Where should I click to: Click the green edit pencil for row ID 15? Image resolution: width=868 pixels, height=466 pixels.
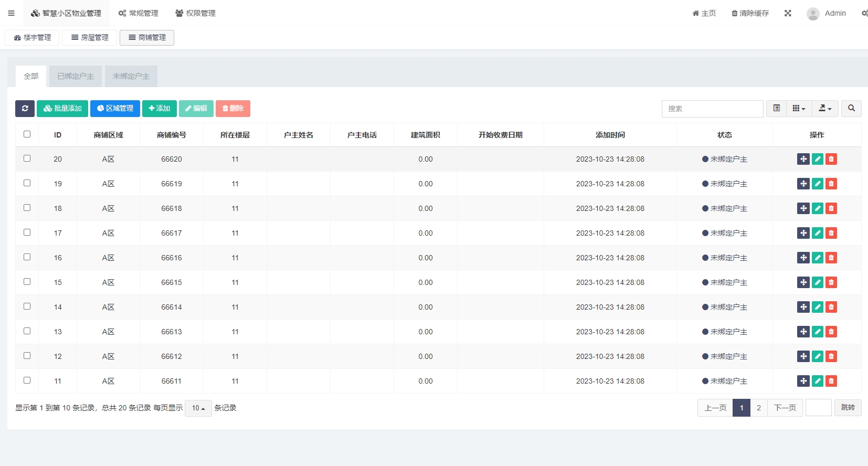(x=817, y=282)
